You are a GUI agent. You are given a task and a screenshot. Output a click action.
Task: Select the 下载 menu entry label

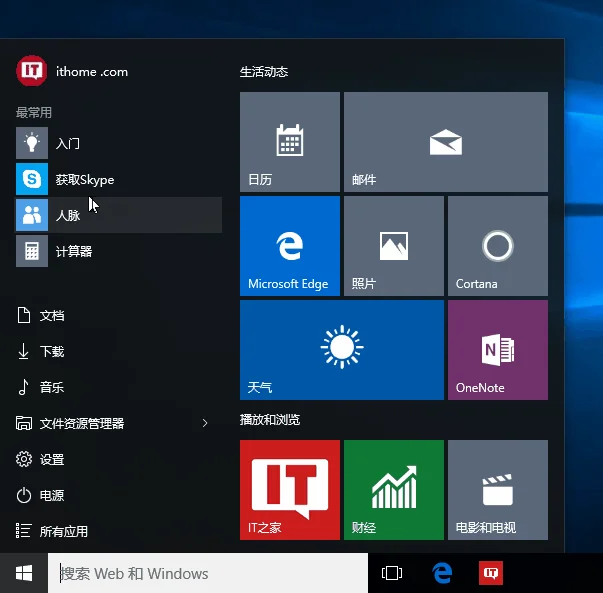[52, 351]
